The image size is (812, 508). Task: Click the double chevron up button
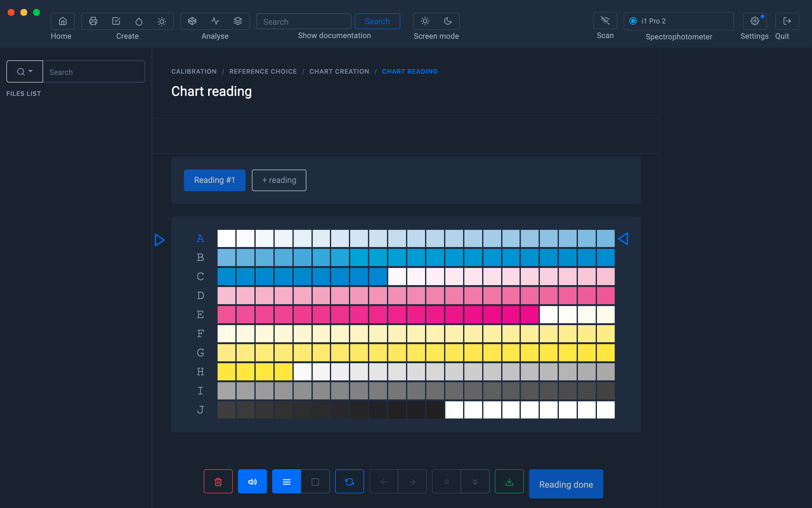coord(447,481)
